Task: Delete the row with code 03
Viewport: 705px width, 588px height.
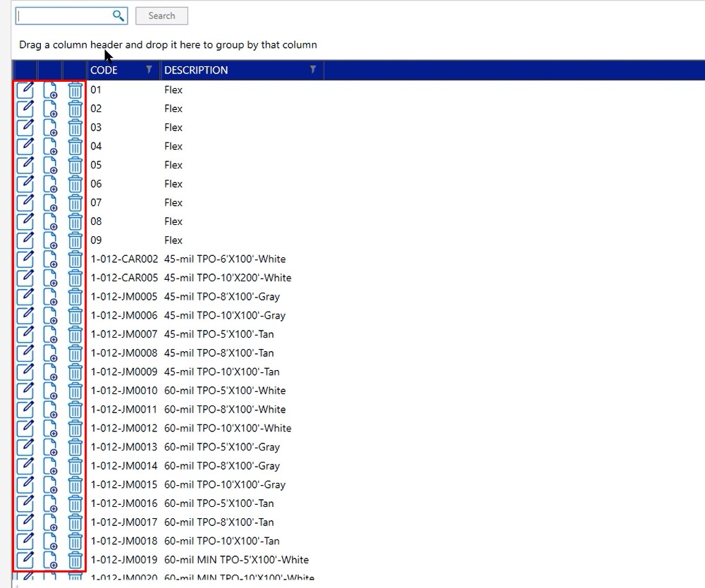Action: pyautogui.click(x=75, y=128)
